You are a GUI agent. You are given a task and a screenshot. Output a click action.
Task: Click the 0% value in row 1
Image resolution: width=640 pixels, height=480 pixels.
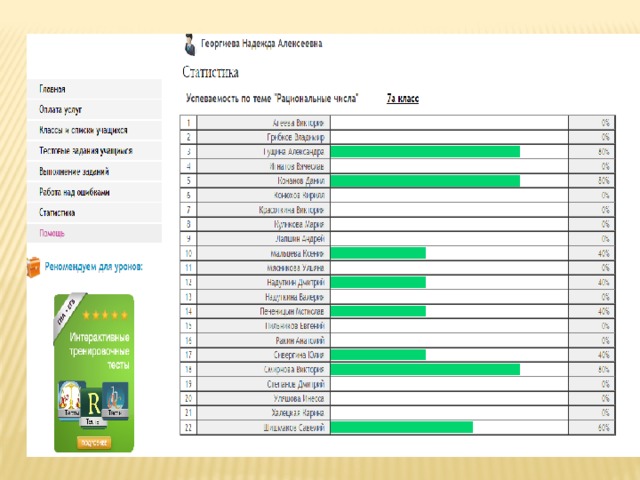[605, 123]
